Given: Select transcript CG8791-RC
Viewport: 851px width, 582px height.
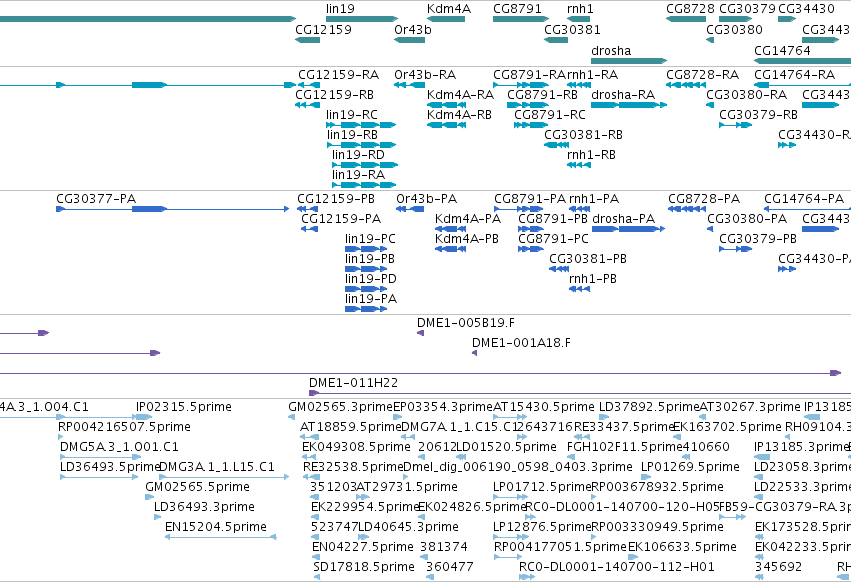Looking at the screenshot, I should point(531,125).
